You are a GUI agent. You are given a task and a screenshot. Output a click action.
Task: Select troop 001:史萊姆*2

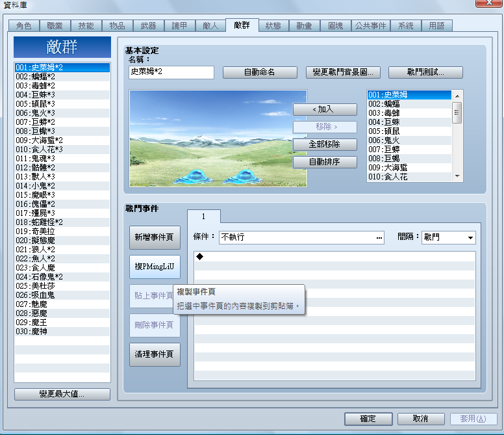(62, 68)
